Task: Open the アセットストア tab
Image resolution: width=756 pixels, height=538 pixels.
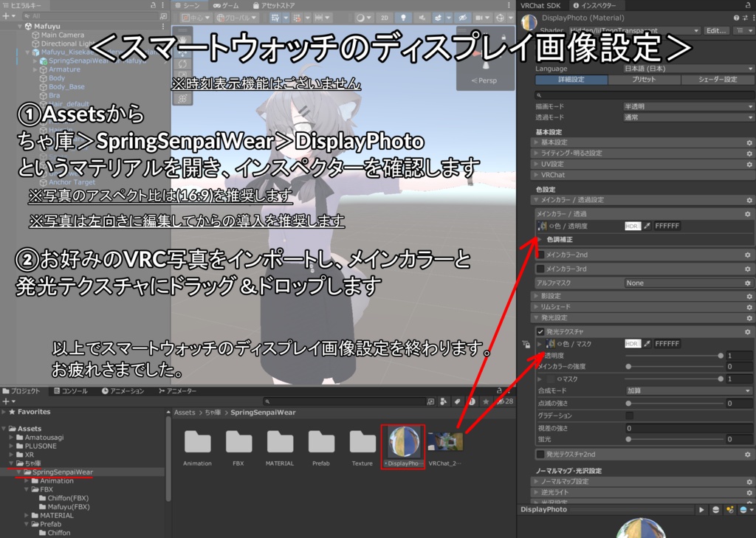Action: 274,5
